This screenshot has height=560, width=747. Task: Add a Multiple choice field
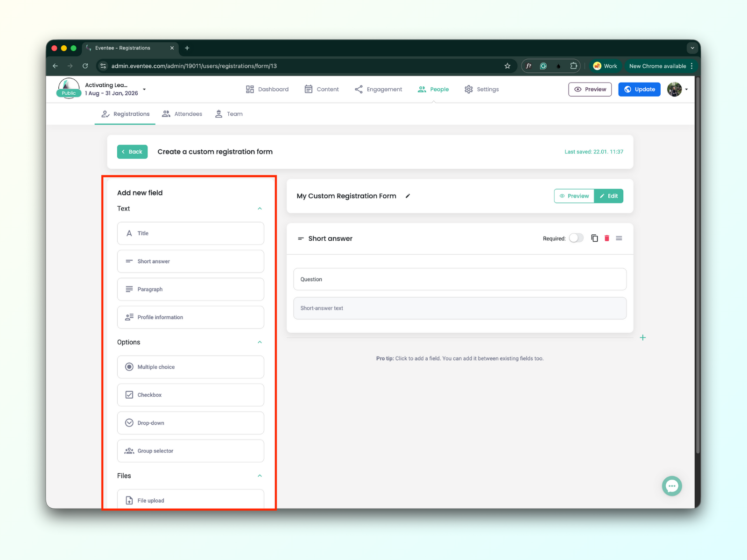190,367
